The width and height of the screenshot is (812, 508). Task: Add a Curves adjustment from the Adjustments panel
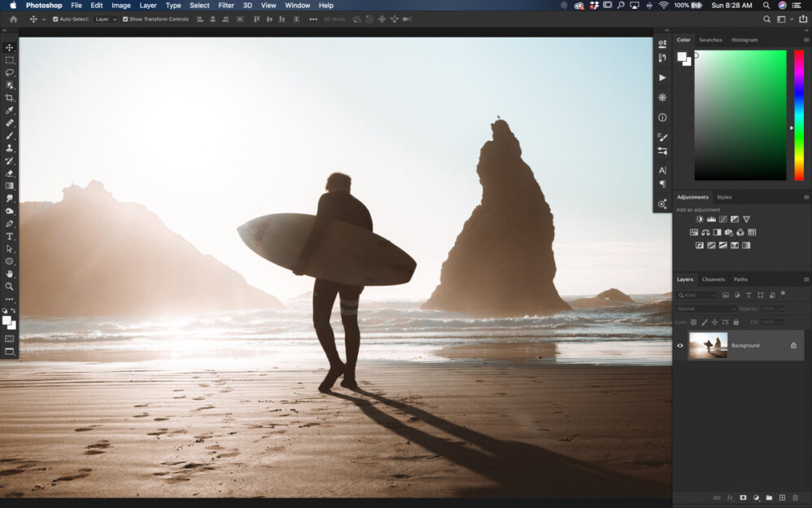click(723, 219)
